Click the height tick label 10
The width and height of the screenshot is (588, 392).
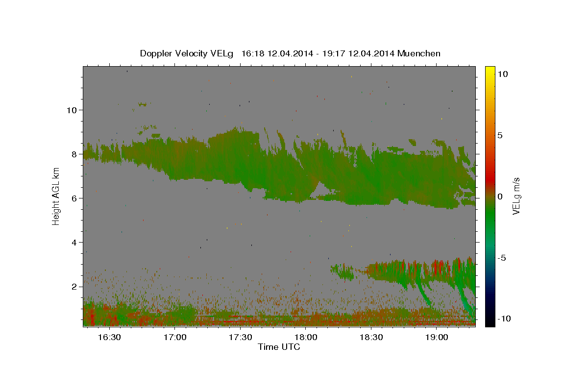pos(71,110)
